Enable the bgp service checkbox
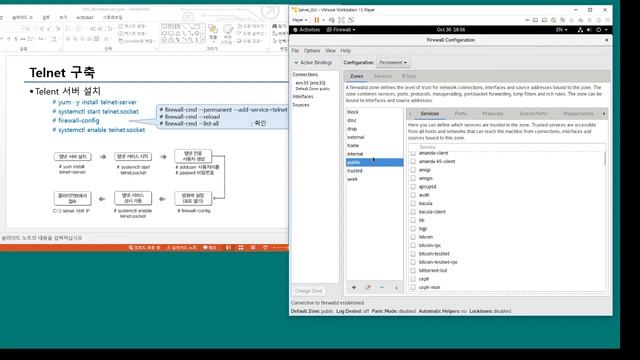Viewport: 640px width, 360px height. pyautogui.click(x=413, y=229)
